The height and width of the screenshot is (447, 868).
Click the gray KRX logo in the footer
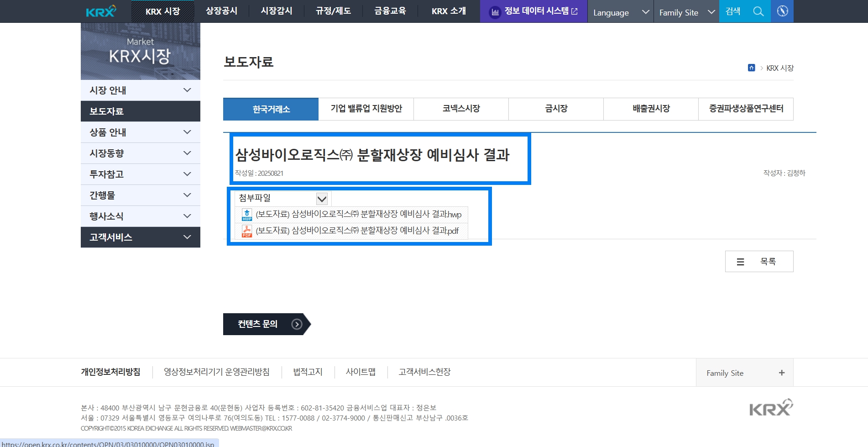(771, 407)
